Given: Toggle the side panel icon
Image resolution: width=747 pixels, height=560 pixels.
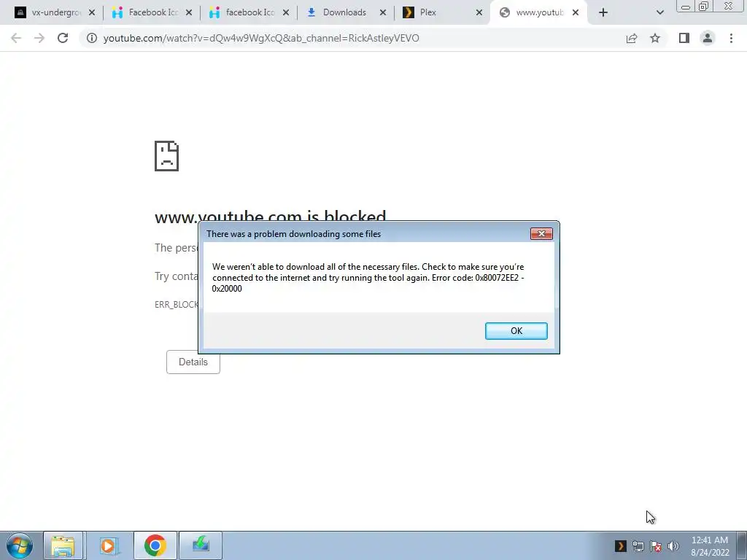Looking at the screenshot, I should tap(684, 38).
